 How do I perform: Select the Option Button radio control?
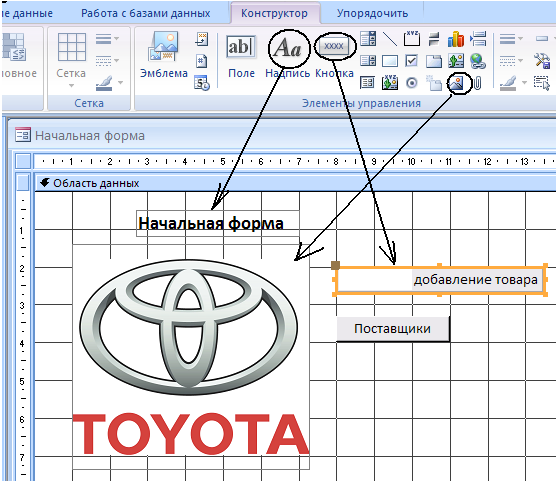tap(412, 83)
